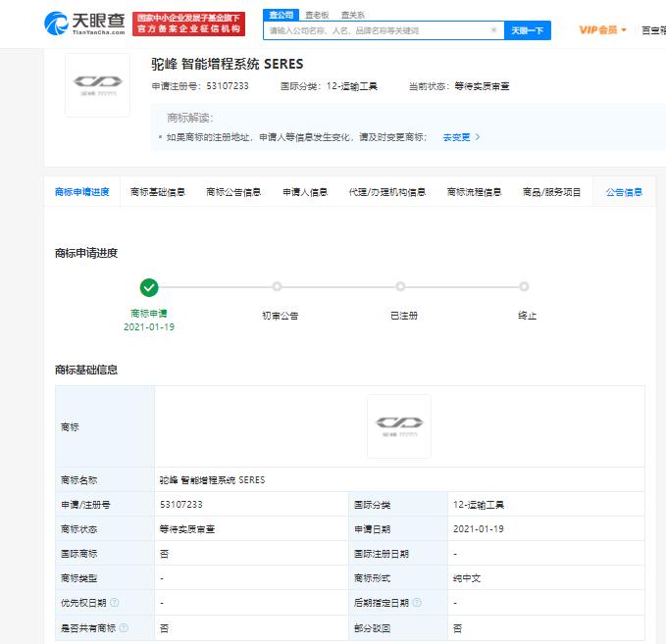Clear the search box with the x icon
The width and height of the screenshot is (666, 644).
pos(493,29)
